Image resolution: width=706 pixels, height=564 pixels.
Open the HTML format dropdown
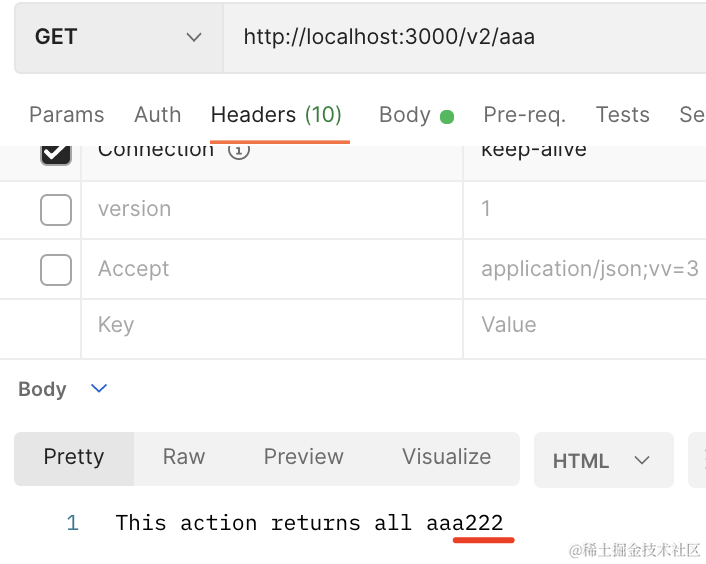click(x=601, y=460)
